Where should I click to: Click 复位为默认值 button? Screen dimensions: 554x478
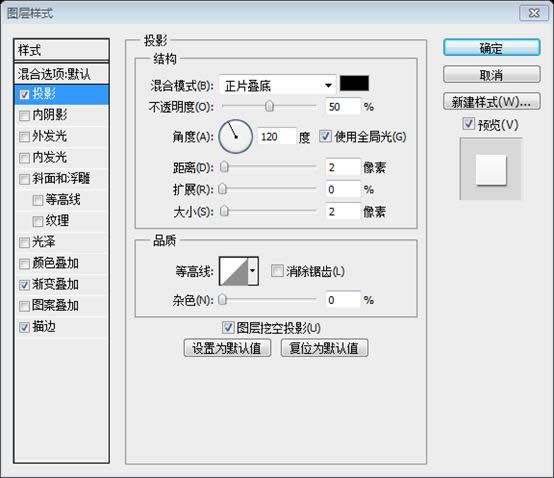(x=324, y=348)
